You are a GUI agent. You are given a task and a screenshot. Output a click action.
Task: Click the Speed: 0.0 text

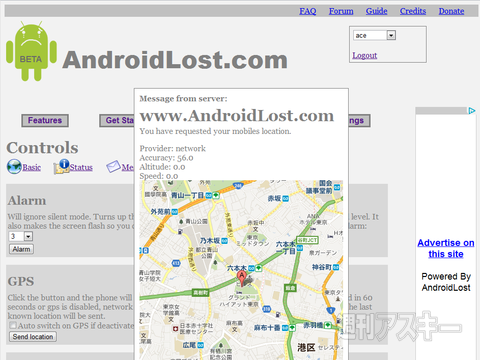tap(159, 176)
